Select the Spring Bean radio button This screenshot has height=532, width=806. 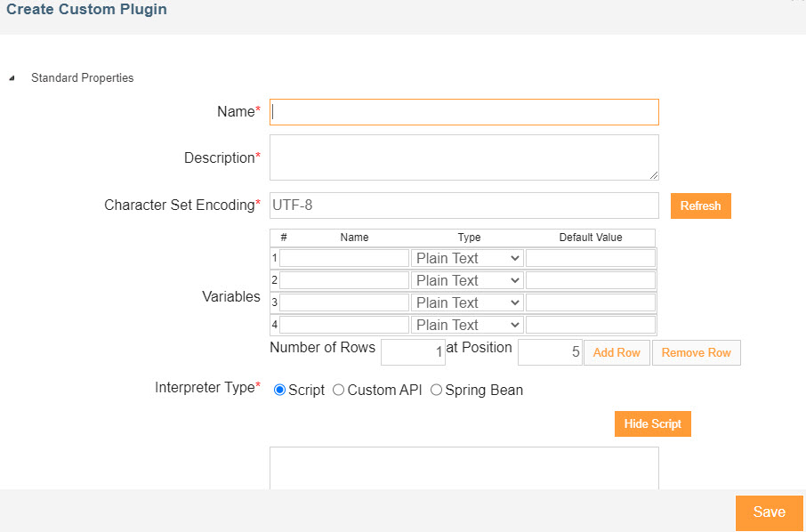point(436,390)
